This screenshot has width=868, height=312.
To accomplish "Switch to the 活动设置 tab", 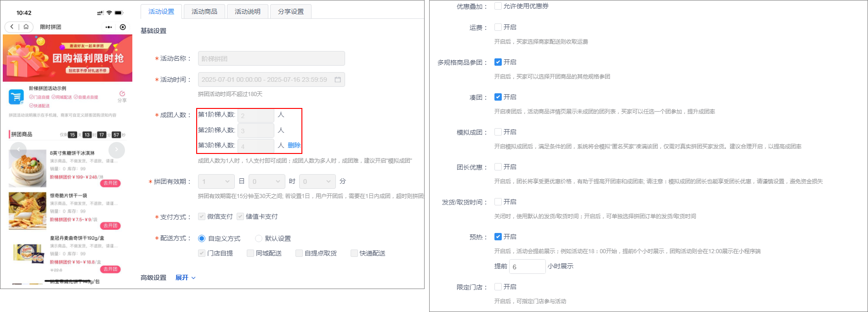I will (161, 11).
